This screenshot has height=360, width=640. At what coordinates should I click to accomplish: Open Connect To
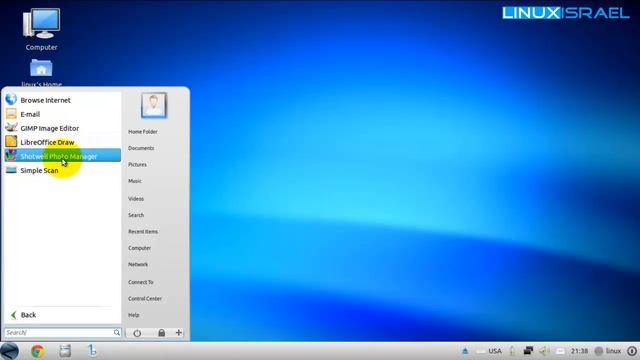pos(141,282)
